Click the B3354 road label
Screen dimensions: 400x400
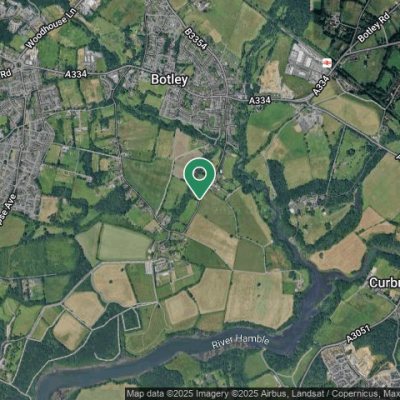pyautogui.click(x=196, y=39)
